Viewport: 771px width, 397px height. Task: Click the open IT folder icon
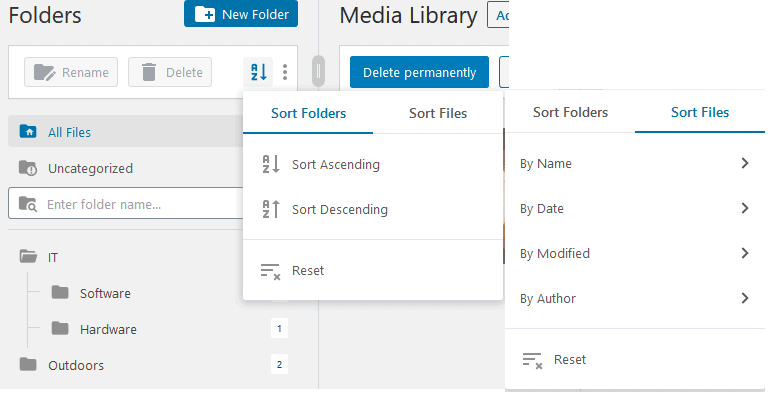28,256
